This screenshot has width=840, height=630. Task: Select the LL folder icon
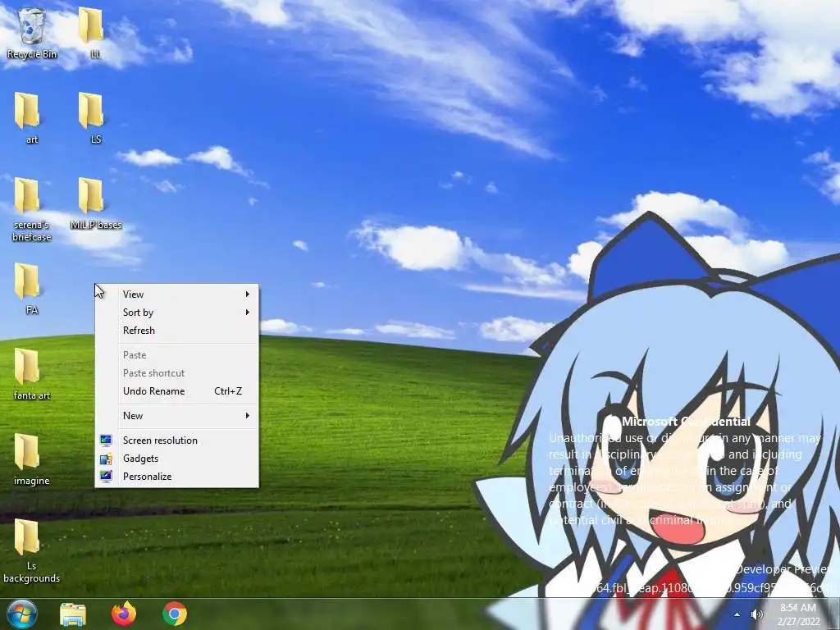91,32
